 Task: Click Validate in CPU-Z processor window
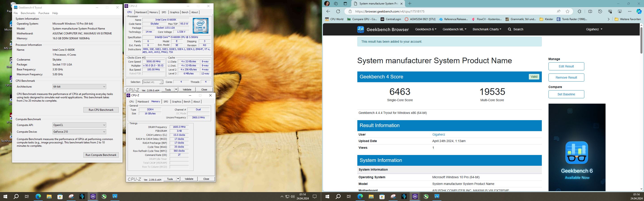point(187,89)
